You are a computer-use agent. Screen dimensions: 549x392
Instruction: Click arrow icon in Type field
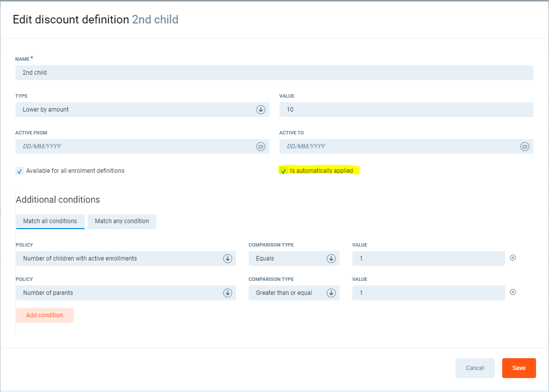261,110
